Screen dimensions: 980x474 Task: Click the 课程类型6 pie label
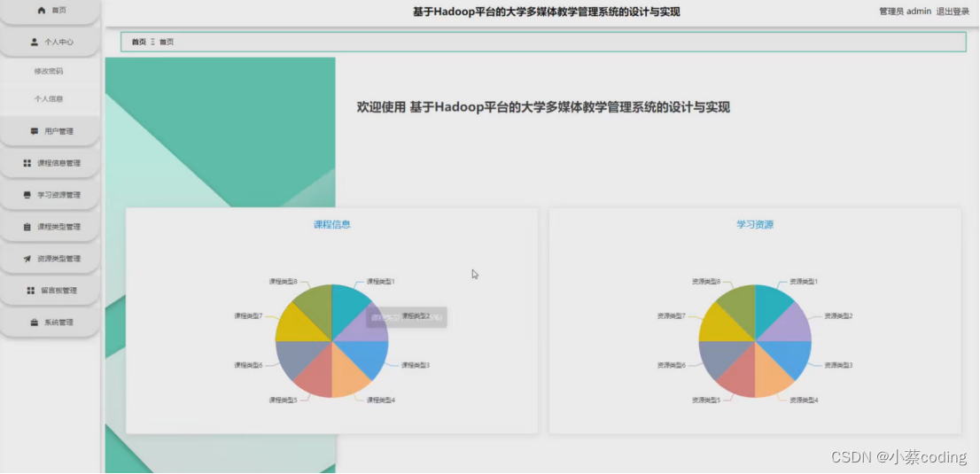(x=248, y=364)
